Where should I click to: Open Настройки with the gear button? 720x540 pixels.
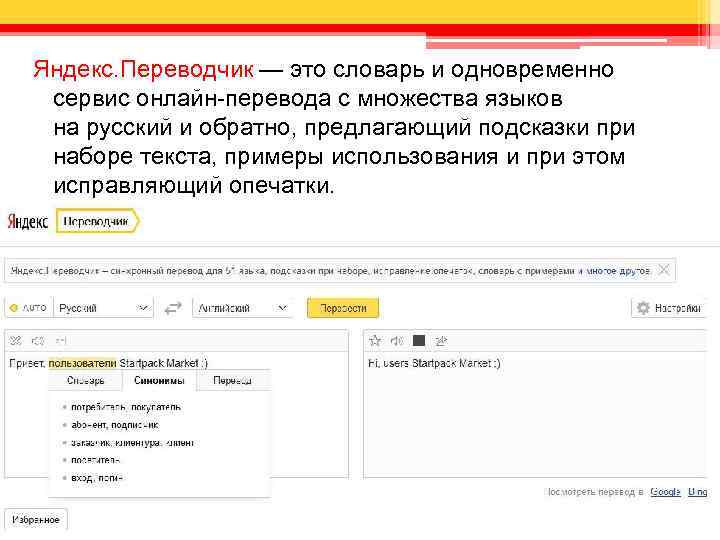(669, 308)
